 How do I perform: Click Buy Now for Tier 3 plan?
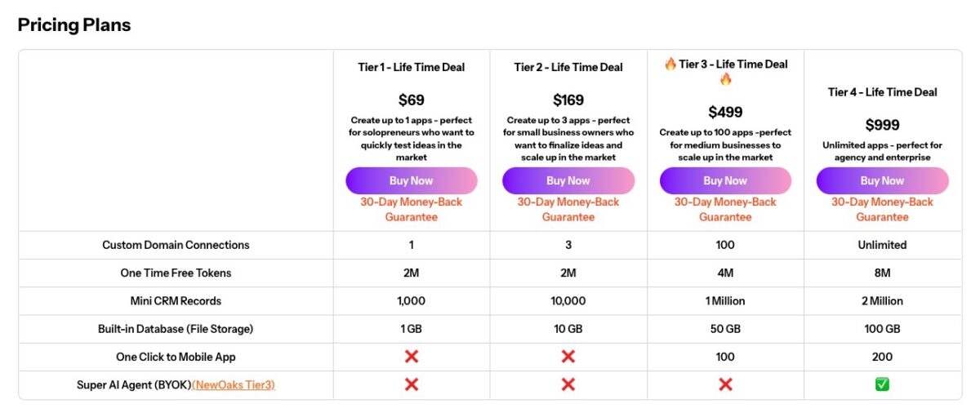coord(725,180)
